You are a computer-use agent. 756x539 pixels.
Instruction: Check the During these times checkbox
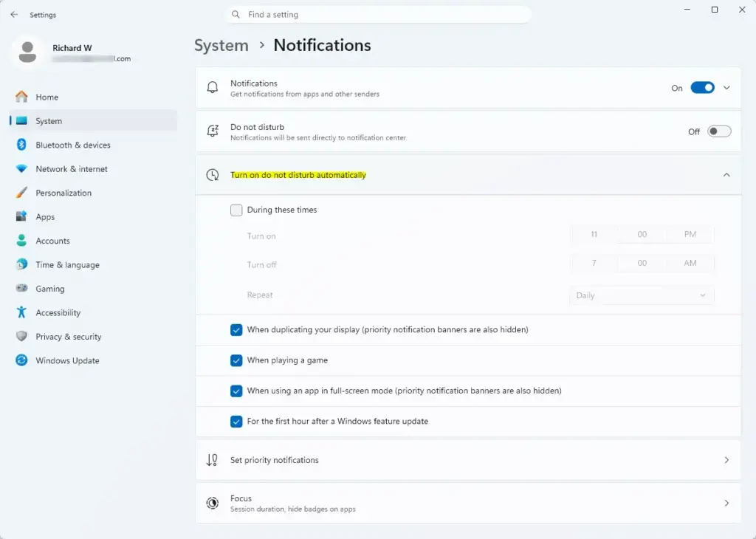tap(236, 210)
